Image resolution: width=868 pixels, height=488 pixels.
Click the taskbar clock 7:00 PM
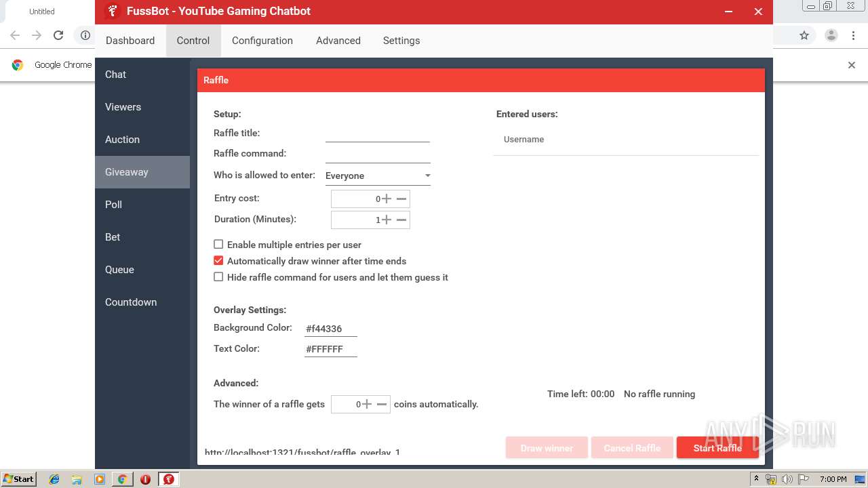833,479
